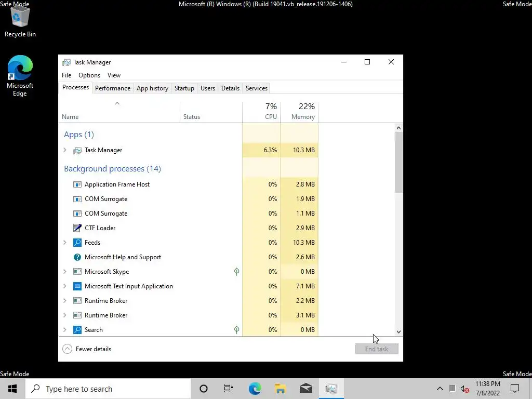Expand Microsoft Text Input Application group
532x399 pixels.
pyautogui.click(x=65, y=286)
